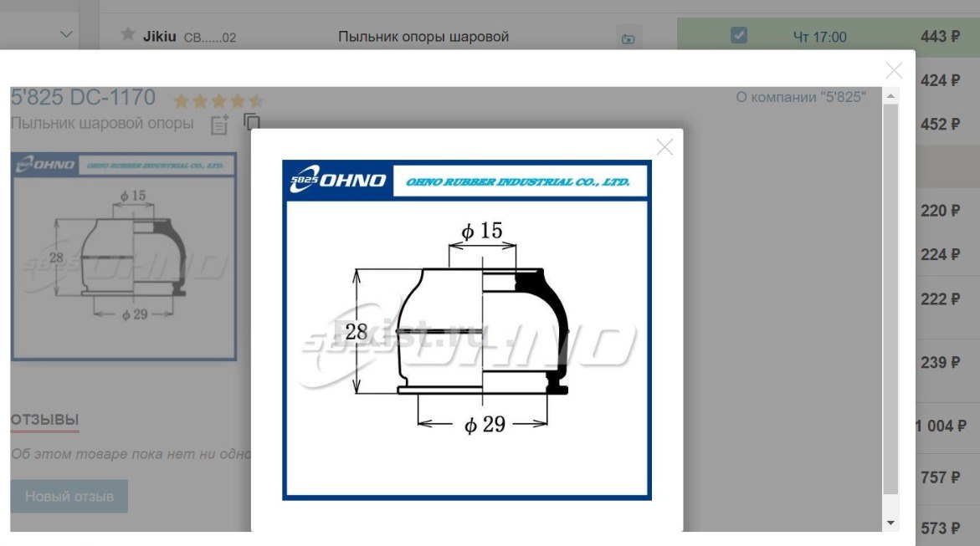Select the 443 ₽ price offer
980x546 pixels.
click(x=939, y=37)
